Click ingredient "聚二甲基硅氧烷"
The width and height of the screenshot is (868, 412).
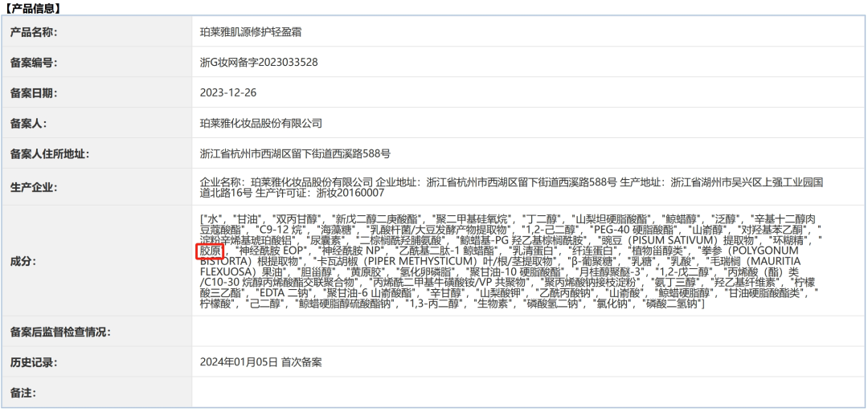[473, 219]
